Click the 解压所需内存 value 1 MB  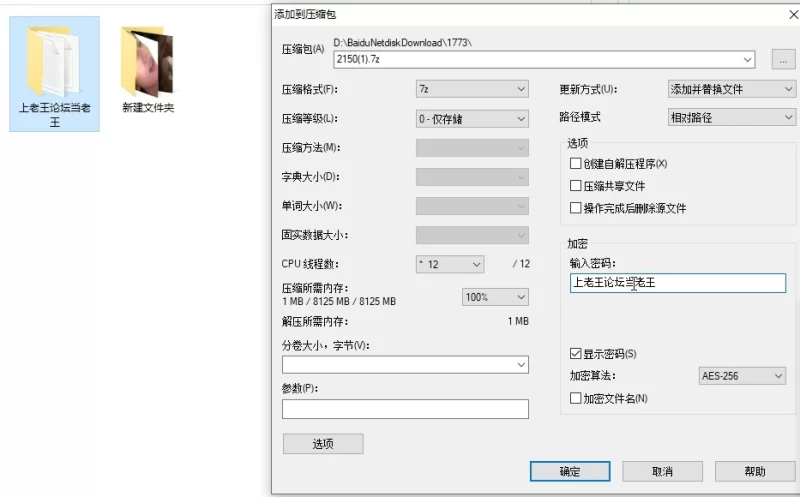pos(518,321)
